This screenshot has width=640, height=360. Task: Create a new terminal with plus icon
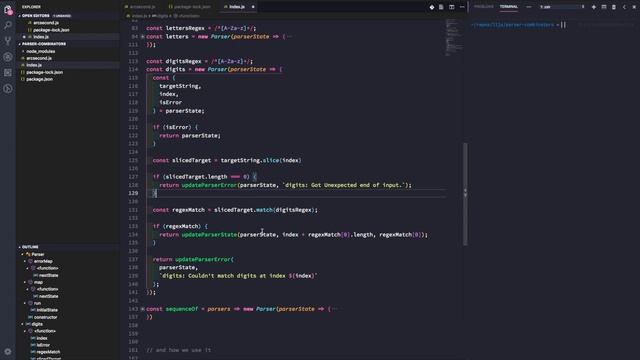(593, 7)
